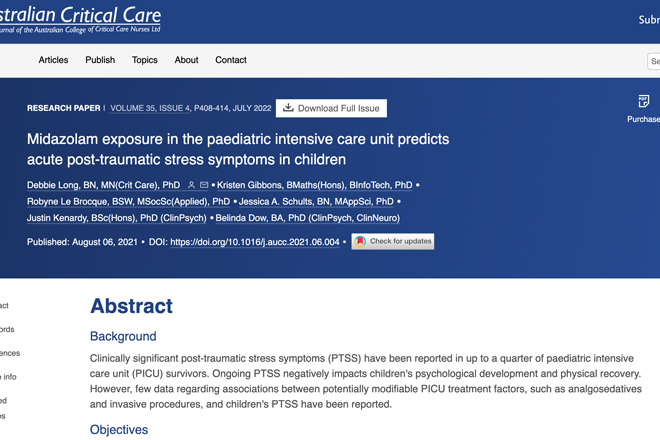The image size is (660, 440).
Task: Open the Volume 35, Issue 4 link
Action: [x=150, y=108]
